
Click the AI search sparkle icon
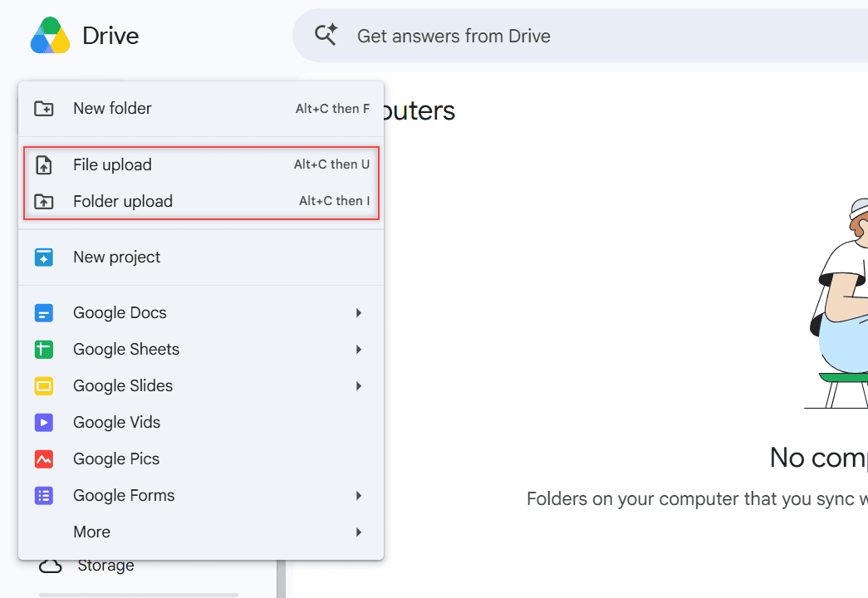pyautogui.click(x=326, y=35)
